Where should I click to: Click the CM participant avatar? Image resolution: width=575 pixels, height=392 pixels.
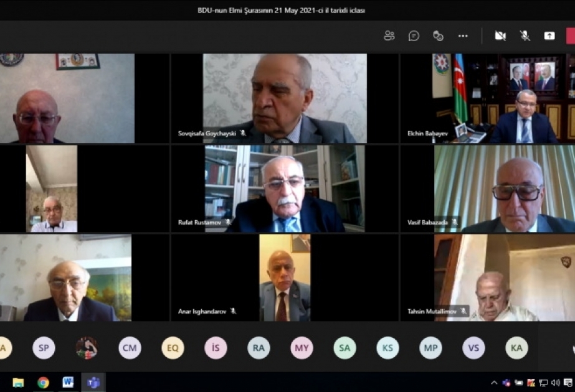click(130, 348)
